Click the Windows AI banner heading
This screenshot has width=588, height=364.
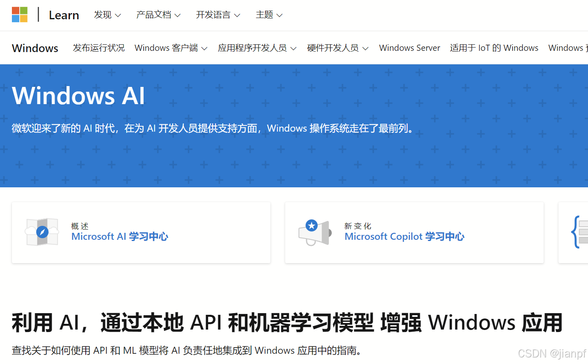click(78, 96)
